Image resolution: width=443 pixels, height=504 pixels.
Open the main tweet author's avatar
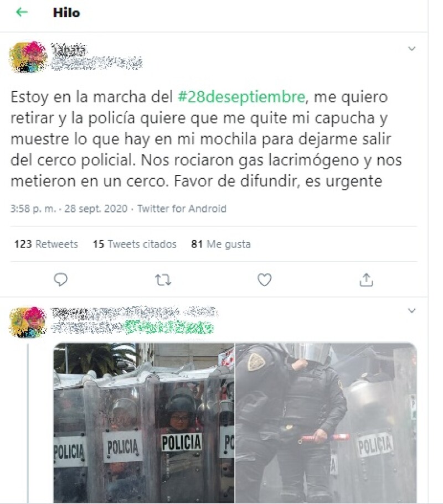coord(28,57)
